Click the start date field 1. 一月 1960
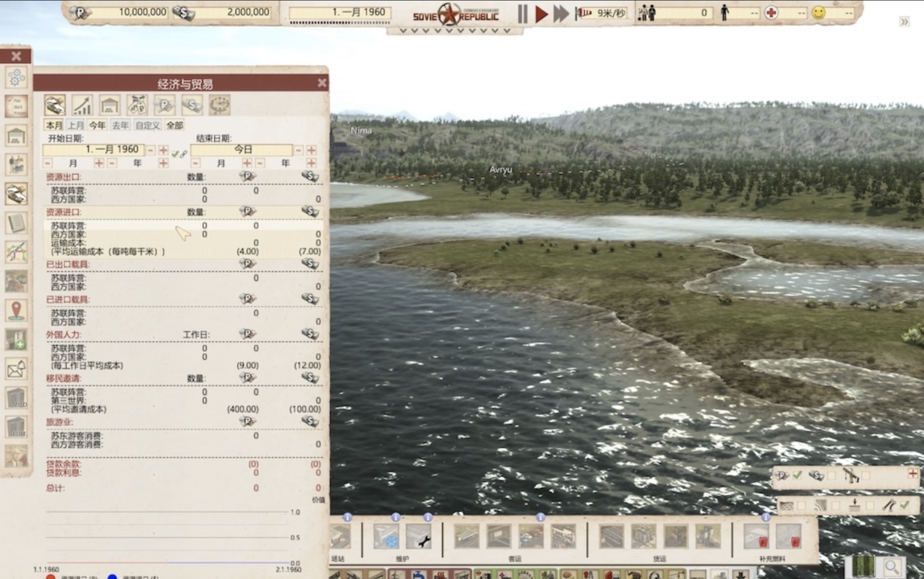The width and height of the screenshot is (924, 579). (x=93, y=150)
